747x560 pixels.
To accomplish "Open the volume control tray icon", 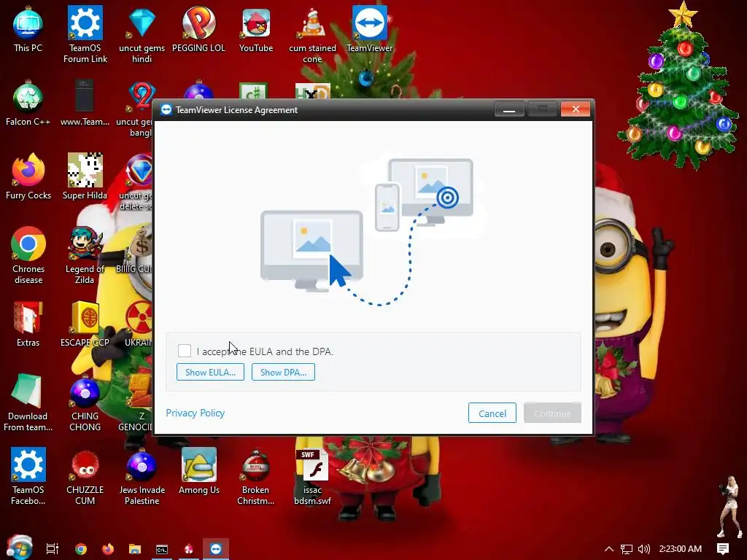I will pos(643,549).
